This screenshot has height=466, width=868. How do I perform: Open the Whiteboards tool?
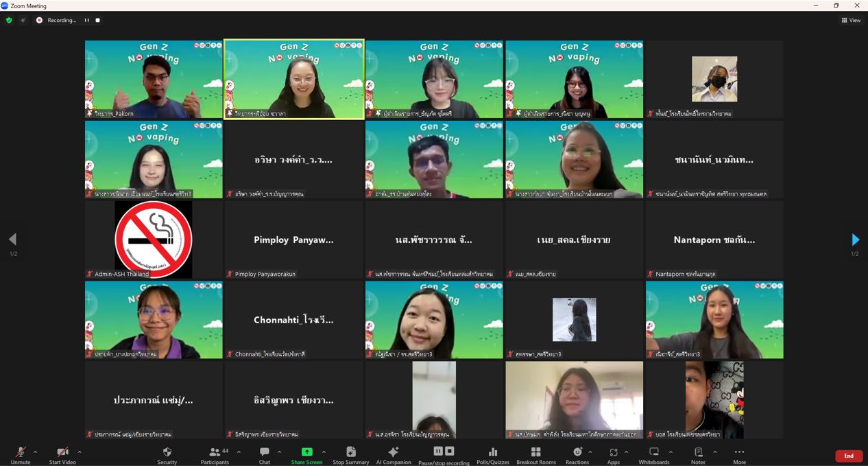(653, 452)
